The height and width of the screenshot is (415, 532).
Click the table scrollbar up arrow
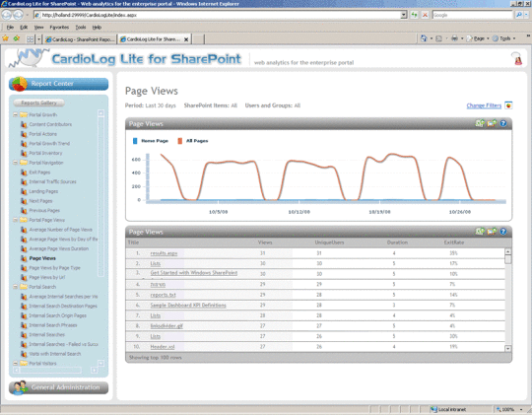[x=508, y=251]
